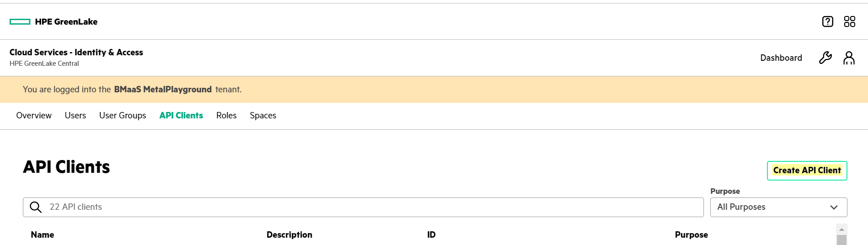
Task: Click the wrench settings icon
Action: [x=825, y=58]
